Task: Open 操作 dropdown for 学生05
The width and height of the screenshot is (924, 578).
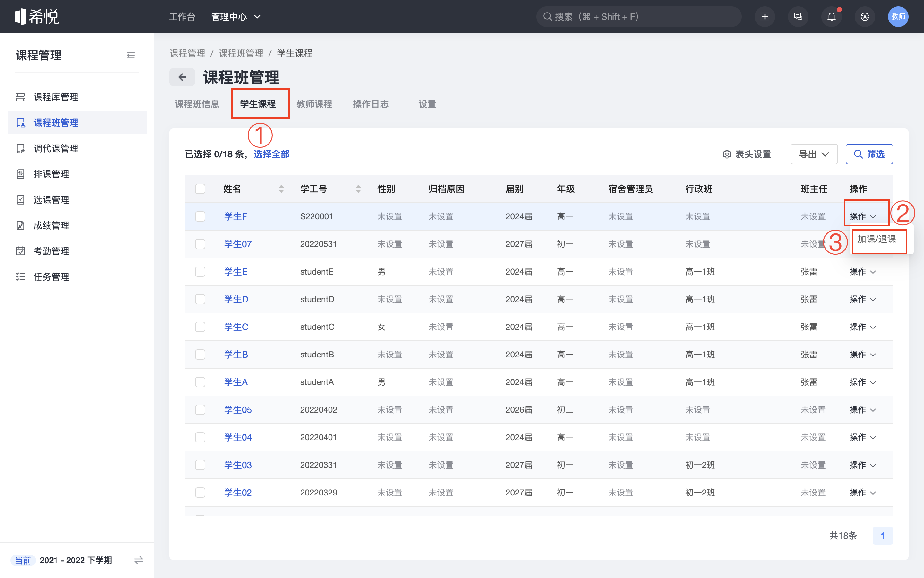Action: (862, 410)
